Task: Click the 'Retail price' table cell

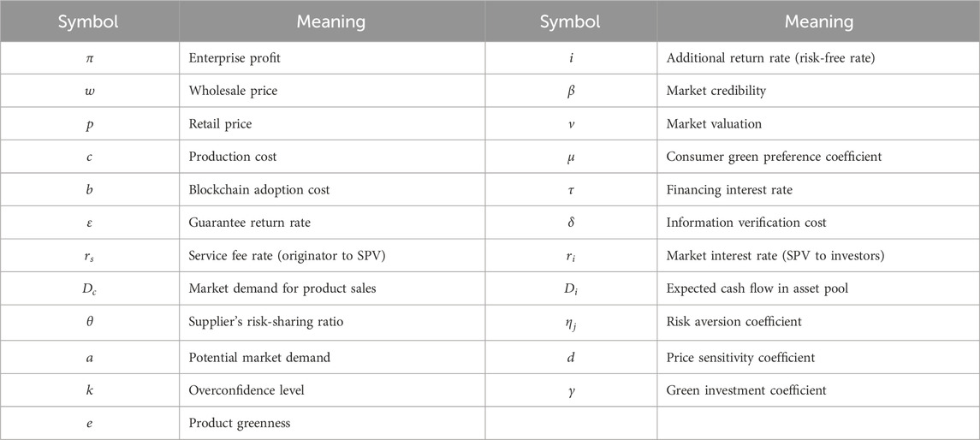Action: (220, 124)
